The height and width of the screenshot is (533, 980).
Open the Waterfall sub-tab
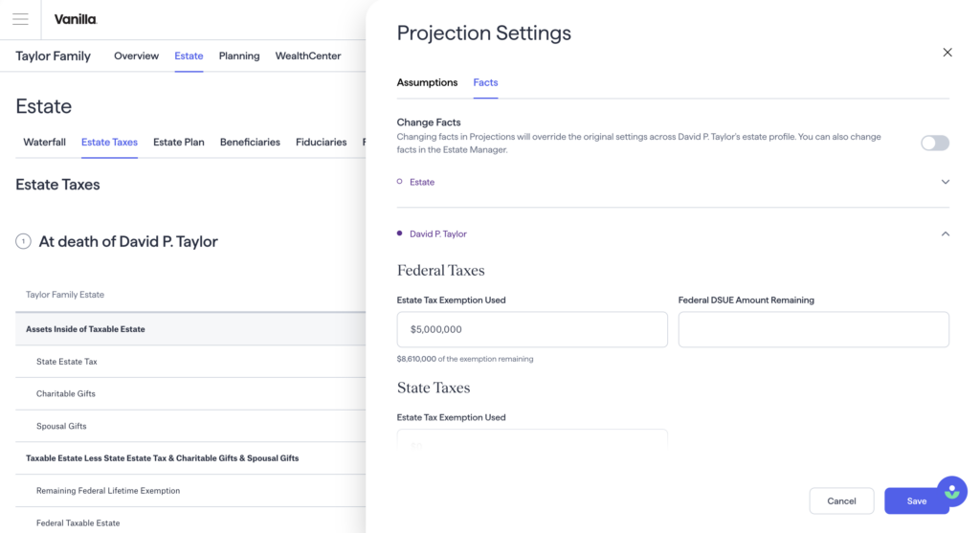tap(44, 143)
